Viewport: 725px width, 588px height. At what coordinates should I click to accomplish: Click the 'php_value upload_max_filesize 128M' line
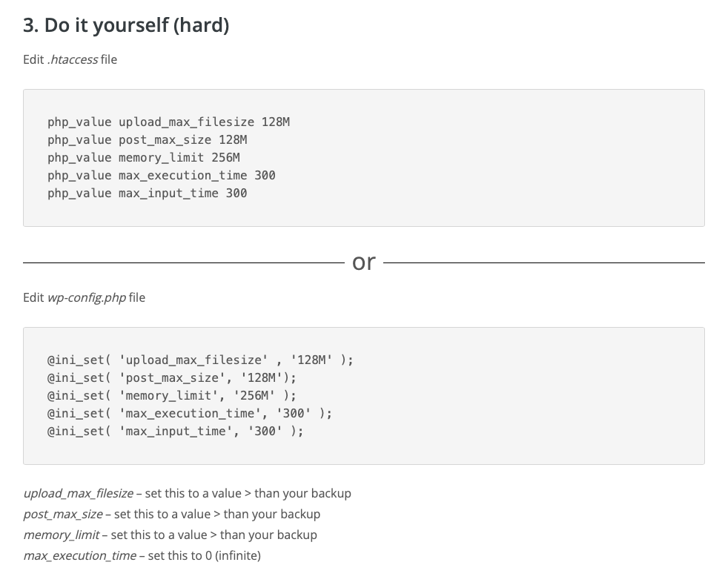(168, 122)
